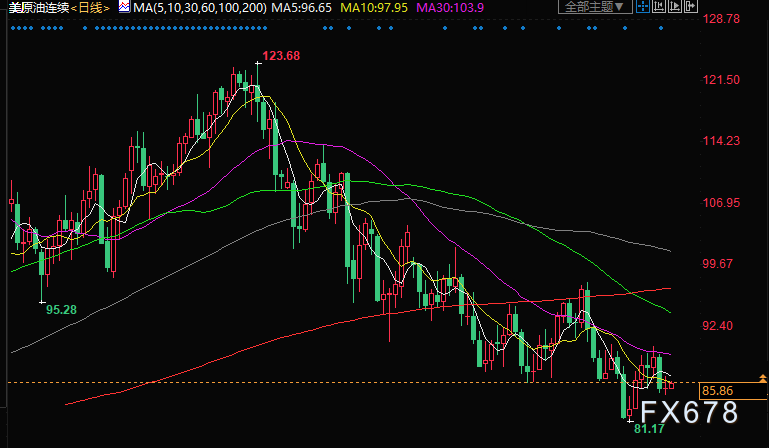The image size is (769, 448).
Task: Click the orange arrow above the 85.86 tag
Action: [763, 378]
